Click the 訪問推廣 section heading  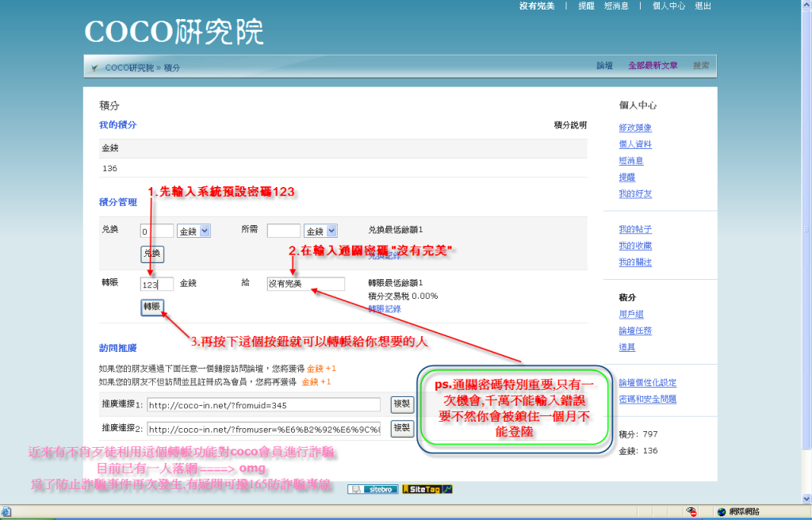click(118, 348)
